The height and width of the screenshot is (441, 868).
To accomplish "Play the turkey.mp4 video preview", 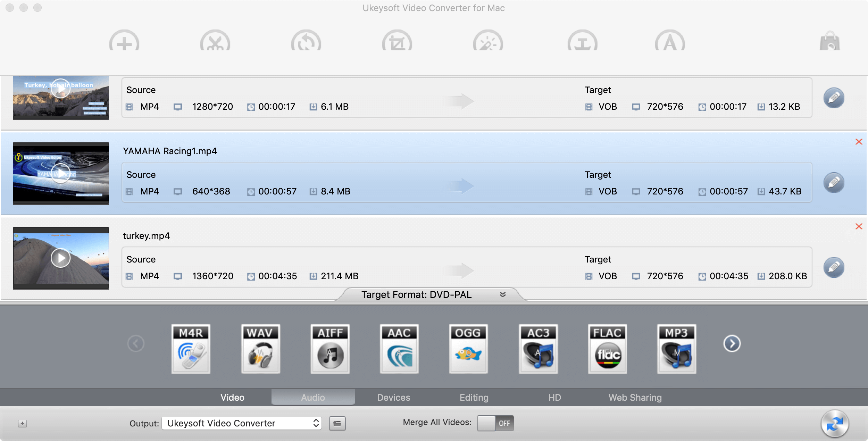I will coord(61,258).
